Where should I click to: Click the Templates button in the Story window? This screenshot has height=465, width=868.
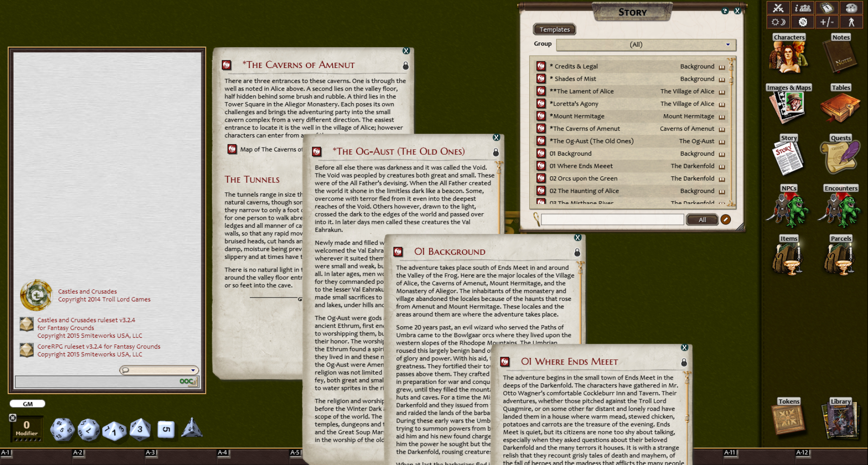554,29
